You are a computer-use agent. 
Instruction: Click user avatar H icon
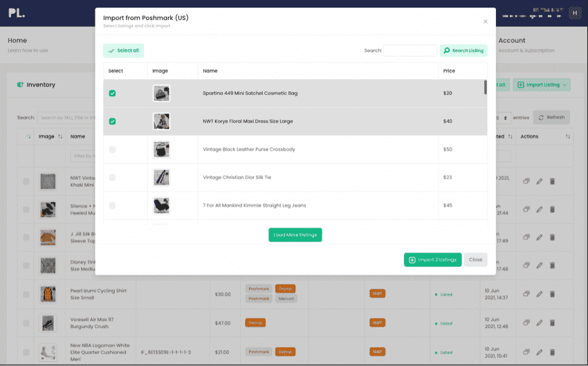(x=574, y=13)
